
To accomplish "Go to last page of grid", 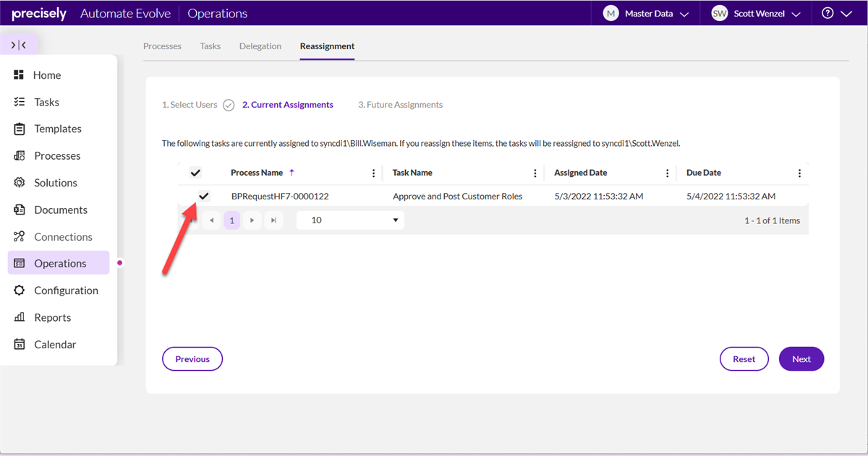I will [273, 220].
